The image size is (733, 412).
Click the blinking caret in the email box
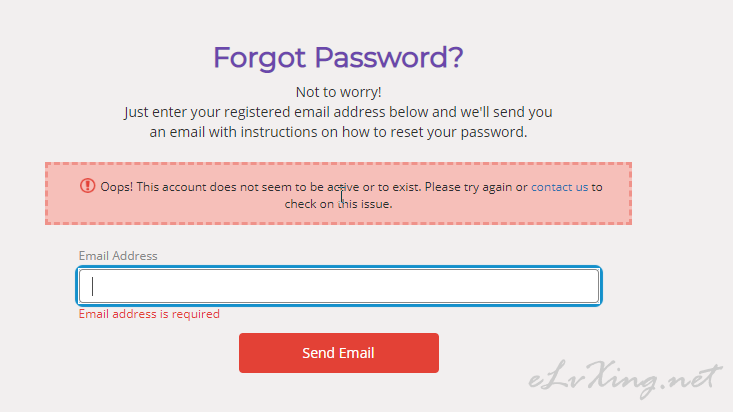coord(93,286)
